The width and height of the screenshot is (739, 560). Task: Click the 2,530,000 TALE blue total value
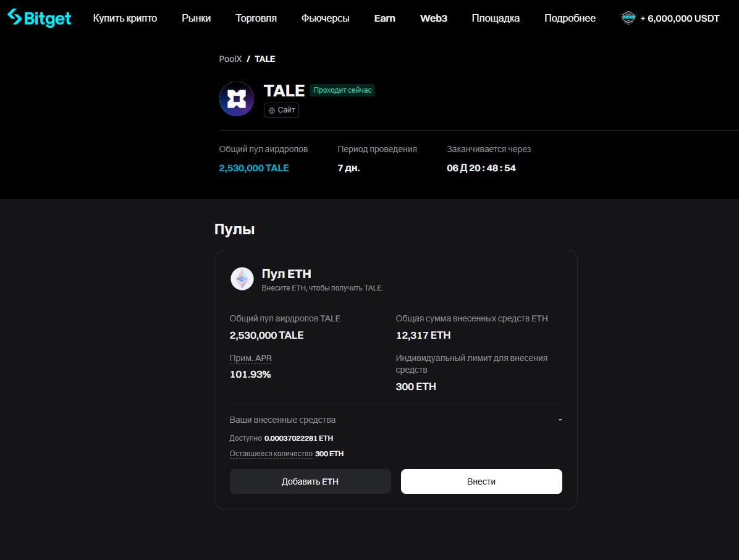[x=254, y=168]
